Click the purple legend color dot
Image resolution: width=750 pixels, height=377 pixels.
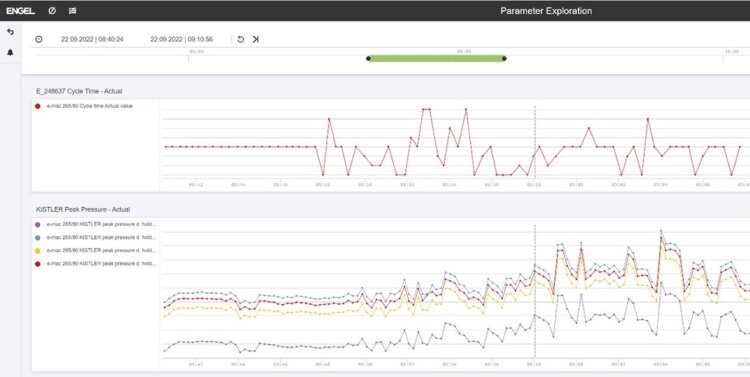click(38, 224)
